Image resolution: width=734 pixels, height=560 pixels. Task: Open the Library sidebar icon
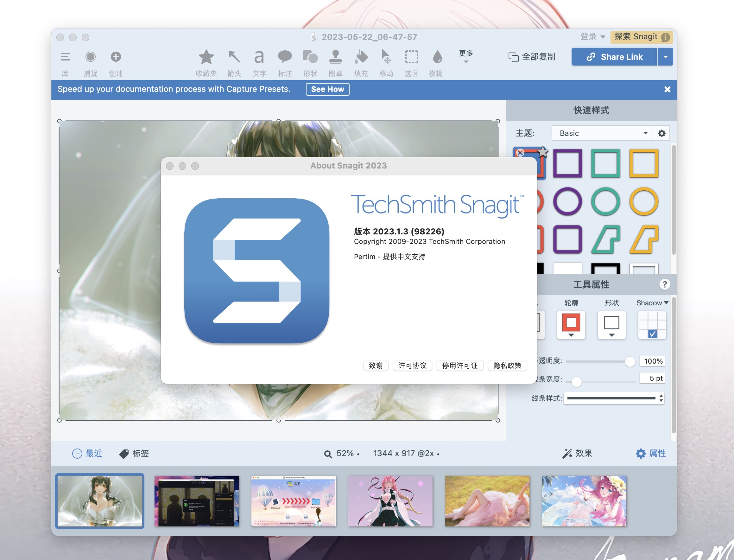[65, 57]
